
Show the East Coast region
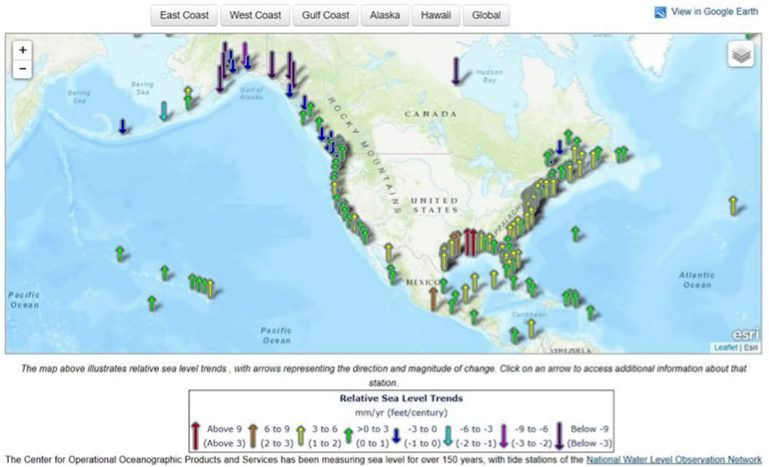(183, 16)
